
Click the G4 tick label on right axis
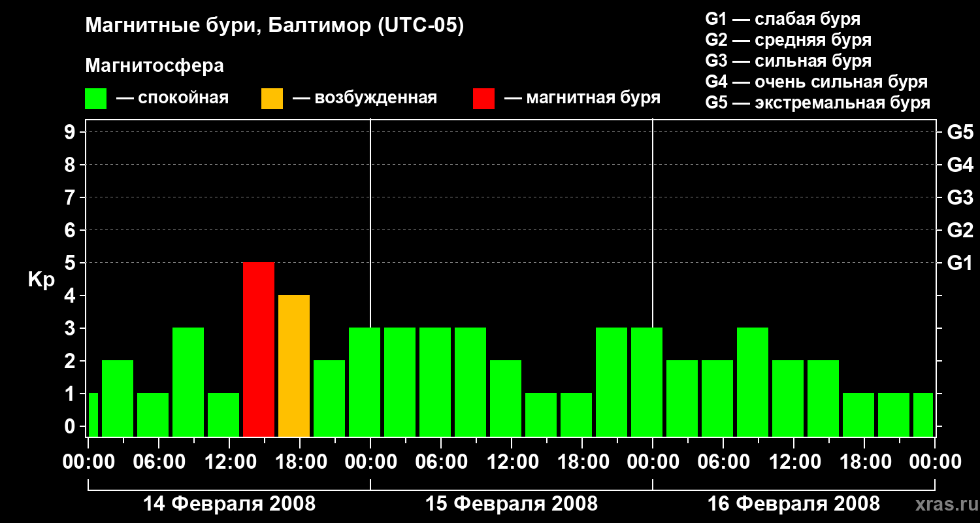coord(960,165)
